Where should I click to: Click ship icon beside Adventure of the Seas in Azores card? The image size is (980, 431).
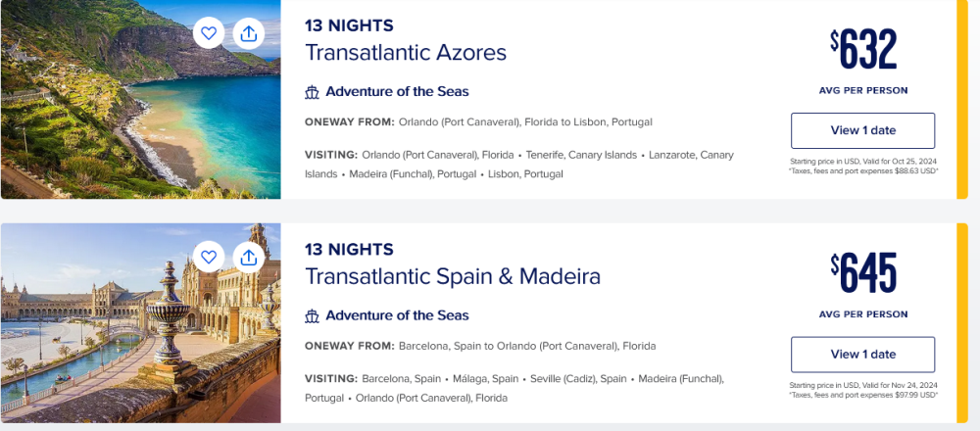pos(312,92)
